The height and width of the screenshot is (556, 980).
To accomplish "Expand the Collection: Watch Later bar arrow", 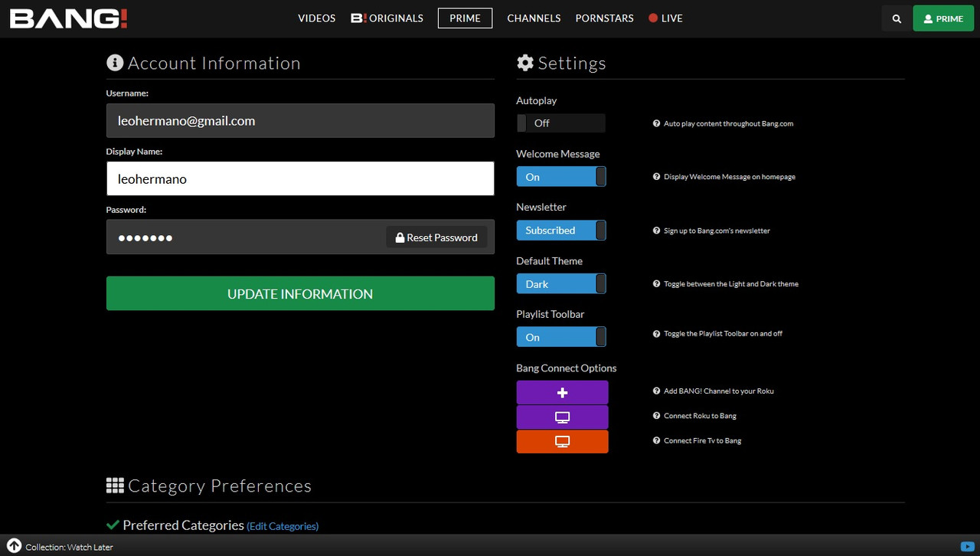I will (x=15, y=547).
